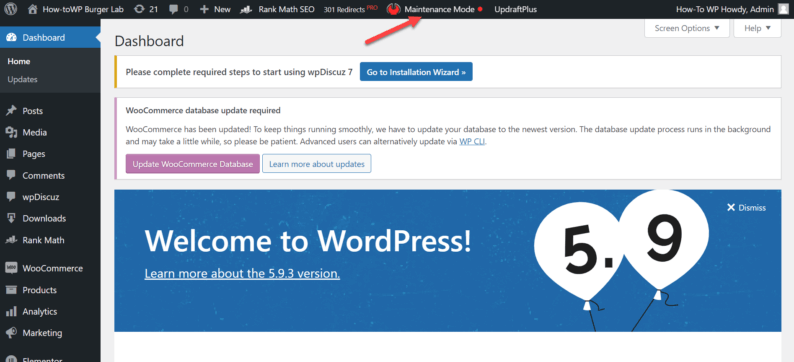Select Home under Dashboard
Viewport: 794px width, 362px height.
point(19,61)
